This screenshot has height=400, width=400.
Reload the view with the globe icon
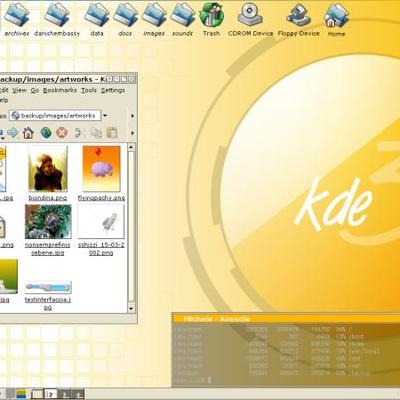click(46, 133)
